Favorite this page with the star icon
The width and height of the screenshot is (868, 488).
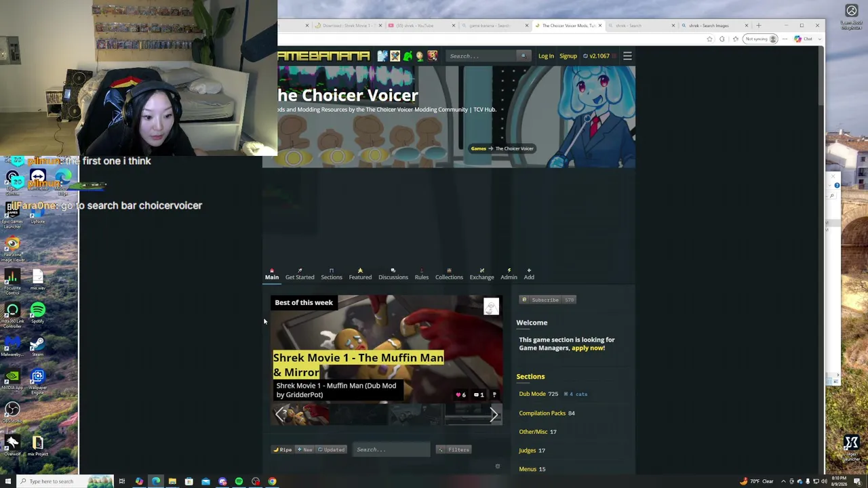709,39
